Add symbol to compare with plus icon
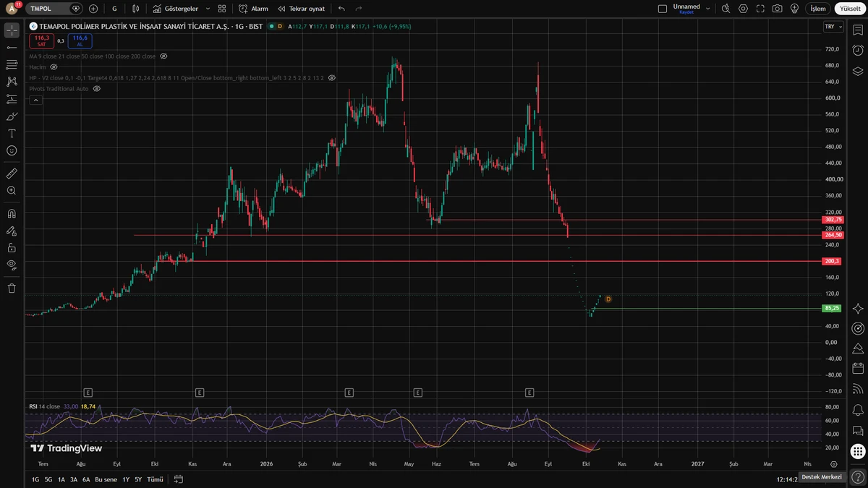The image size is (868, 488). (x=93, y=9)
